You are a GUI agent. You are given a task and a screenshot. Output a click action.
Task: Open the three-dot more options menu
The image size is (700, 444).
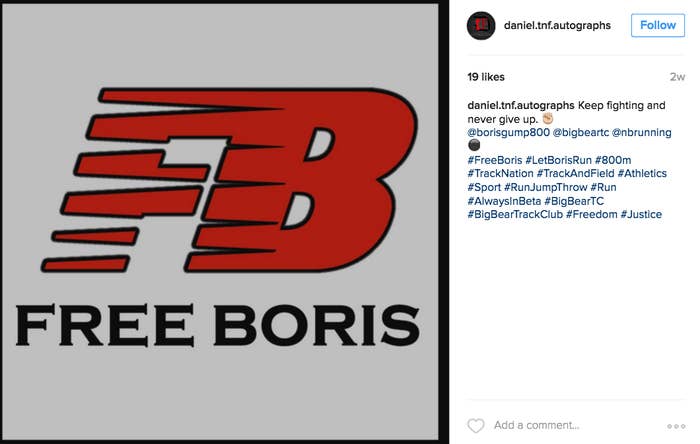click(x=676, y=426)
